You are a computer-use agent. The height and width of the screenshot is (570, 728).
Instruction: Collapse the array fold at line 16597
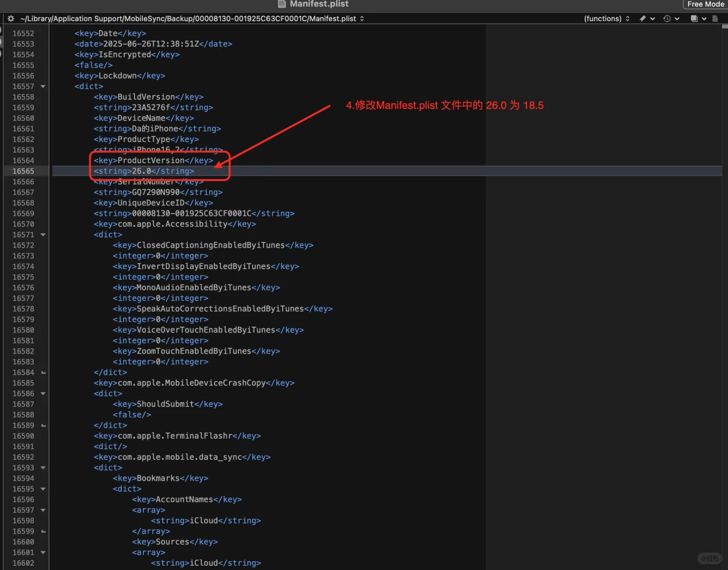pyautogui.click(x=43, y=510)
